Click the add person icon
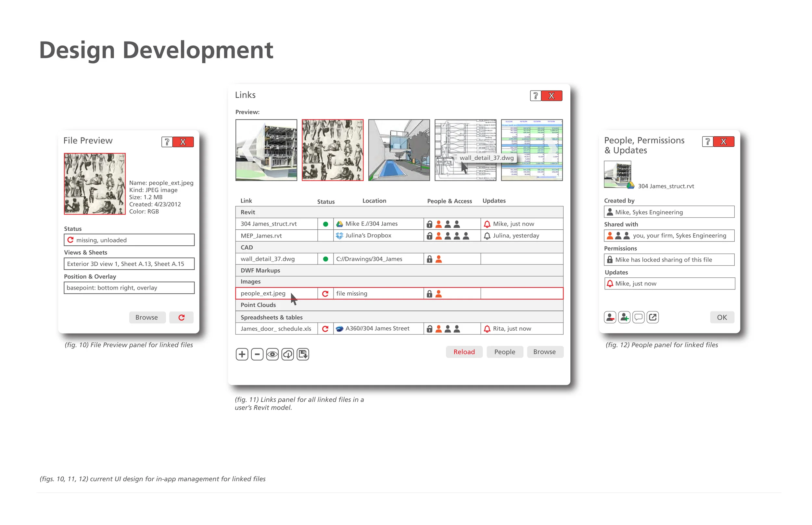The width and height of the screenshot is (812, 525). pyautogui.click(x=624, y=317)
